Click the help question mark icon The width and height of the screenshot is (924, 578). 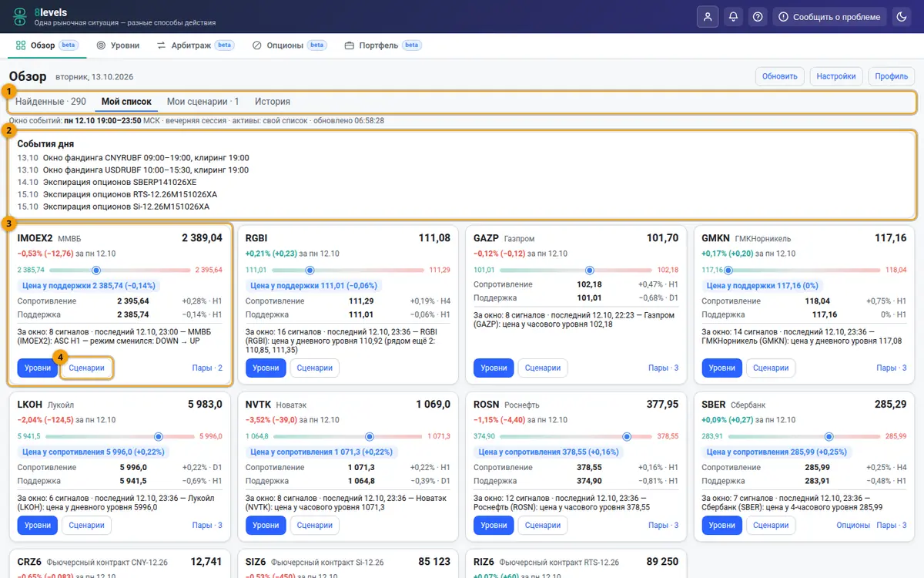(x=758, y=17)
